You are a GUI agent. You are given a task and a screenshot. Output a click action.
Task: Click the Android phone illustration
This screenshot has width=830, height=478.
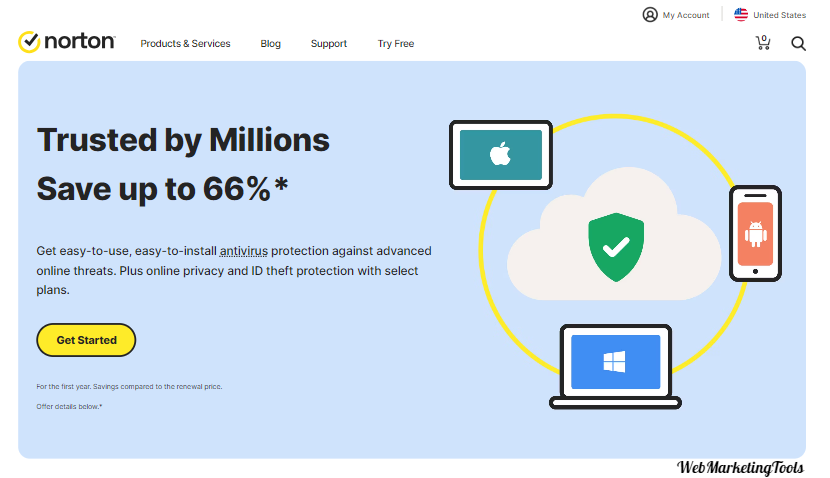pos(755,233)
